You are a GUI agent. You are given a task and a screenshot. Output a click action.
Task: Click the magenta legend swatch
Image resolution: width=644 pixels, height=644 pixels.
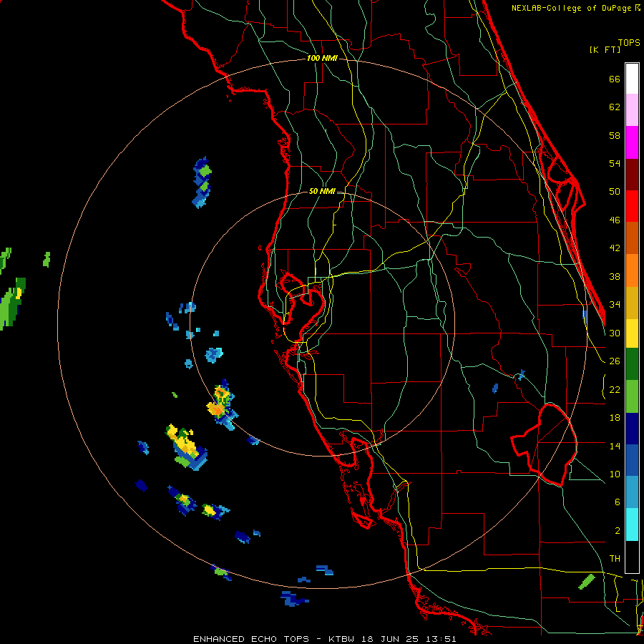click(632, 142)
